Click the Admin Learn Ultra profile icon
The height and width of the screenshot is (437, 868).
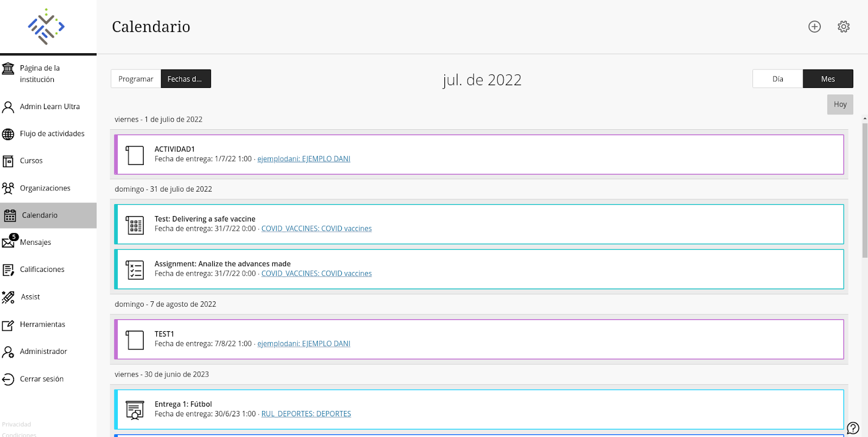click(8, 107)
